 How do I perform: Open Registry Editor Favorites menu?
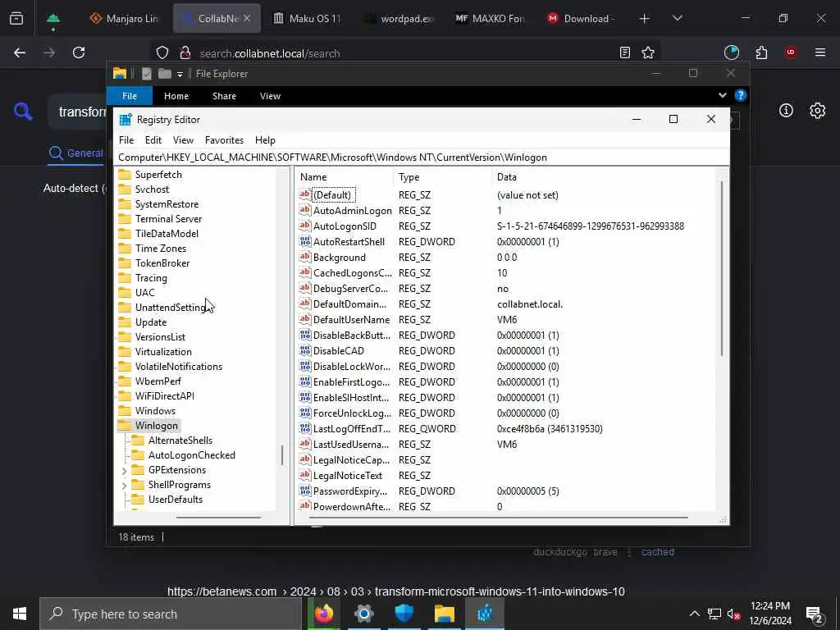pyautogui.click(x=224, y=139)
